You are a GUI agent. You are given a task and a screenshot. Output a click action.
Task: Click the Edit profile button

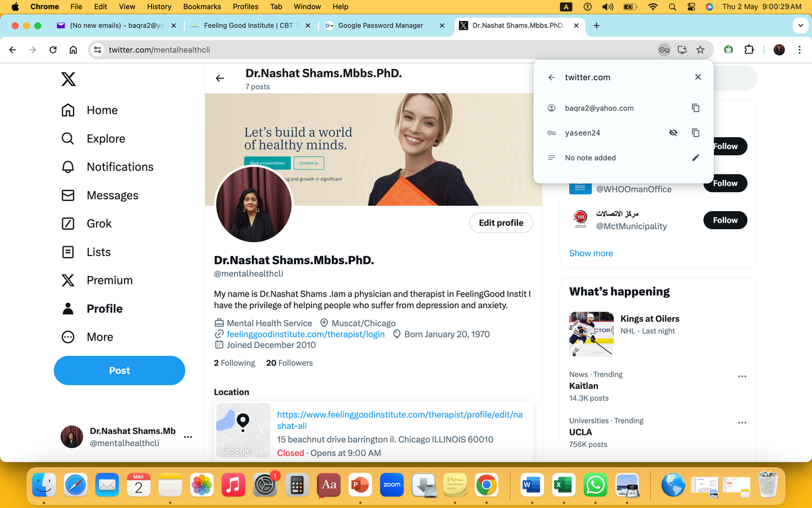tap(501, 223)
